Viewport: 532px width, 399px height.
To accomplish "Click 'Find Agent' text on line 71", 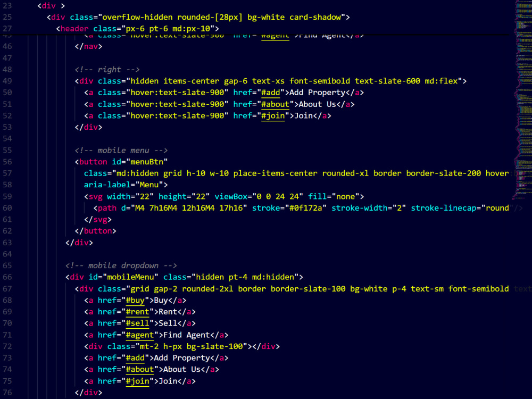I will pos(187,335).
